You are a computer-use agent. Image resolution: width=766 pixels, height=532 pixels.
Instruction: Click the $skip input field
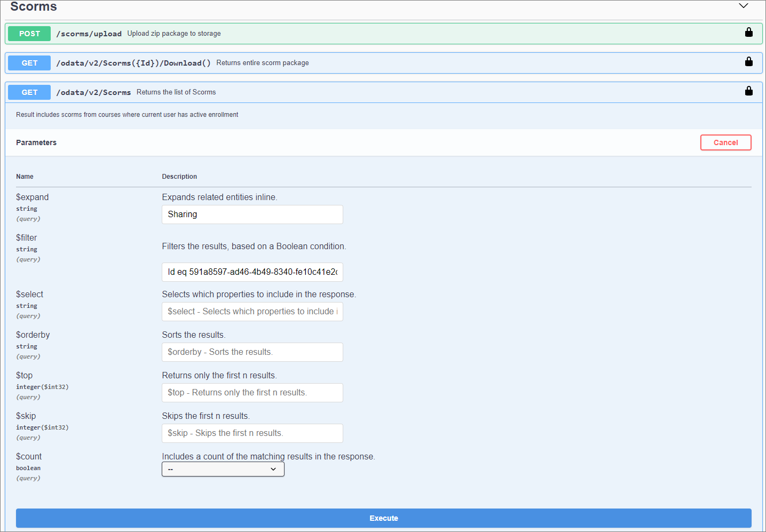[x=252, y=433]
